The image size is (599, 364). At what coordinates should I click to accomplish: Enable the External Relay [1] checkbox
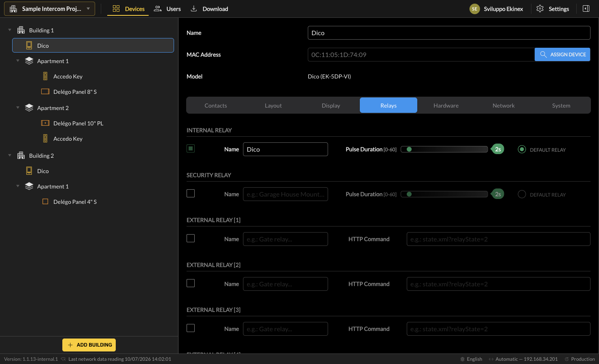coord(191,239)
